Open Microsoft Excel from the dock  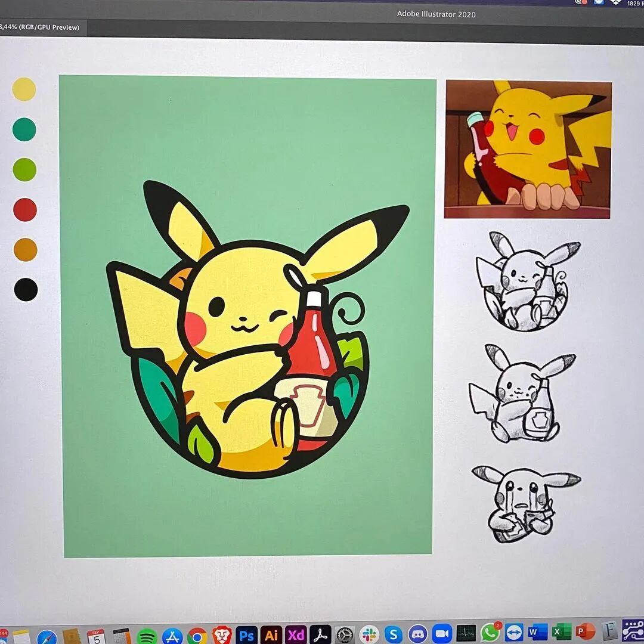pyautogui.click(x=562, y=631)
